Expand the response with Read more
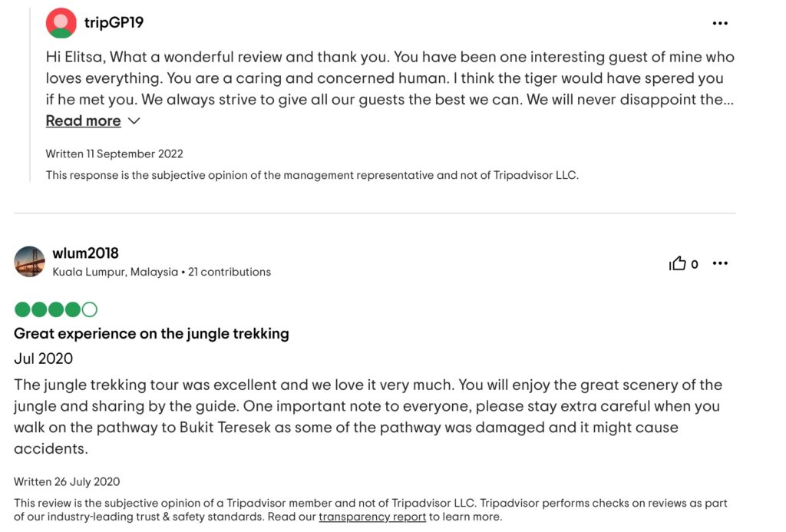This screenshot has width=786, height=532. coord(83,121)
